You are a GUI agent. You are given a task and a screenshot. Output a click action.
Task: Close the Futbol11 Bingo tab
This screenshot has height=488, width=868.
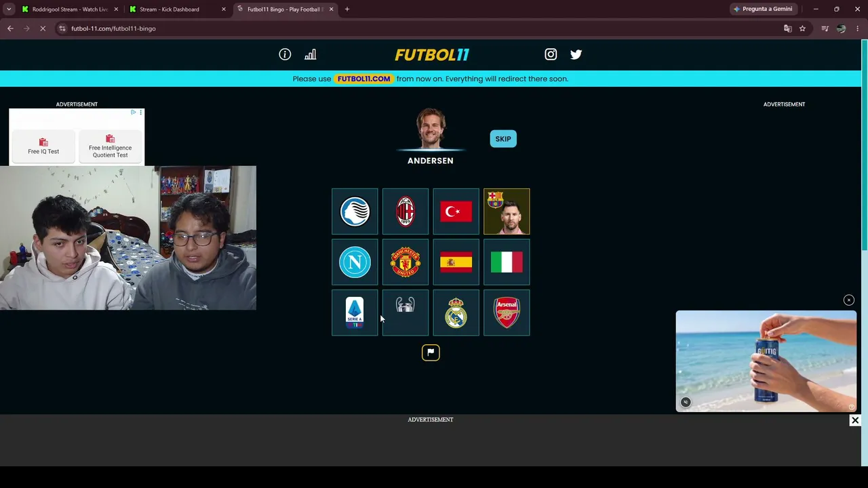click(x=331, y=9)
